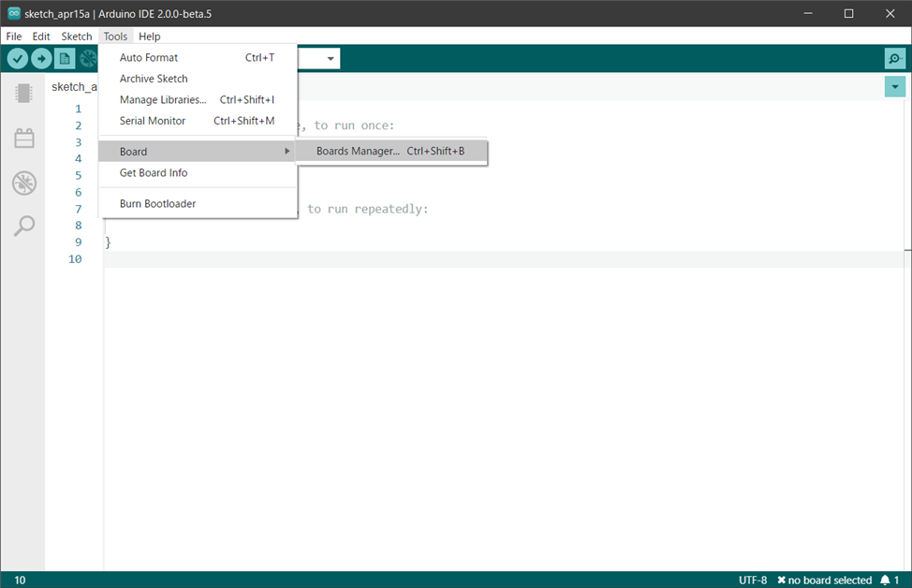912x588 pixels.
Task: Click the status bar line indicator 10
Action: click(20, 580)
